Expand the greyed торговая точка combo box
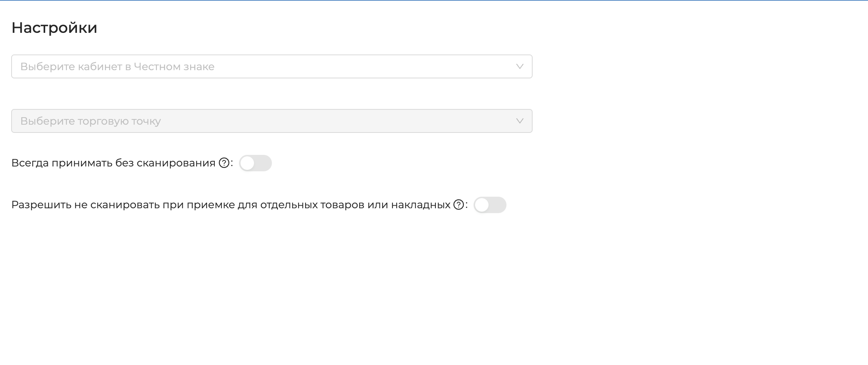 pos(272,121)
